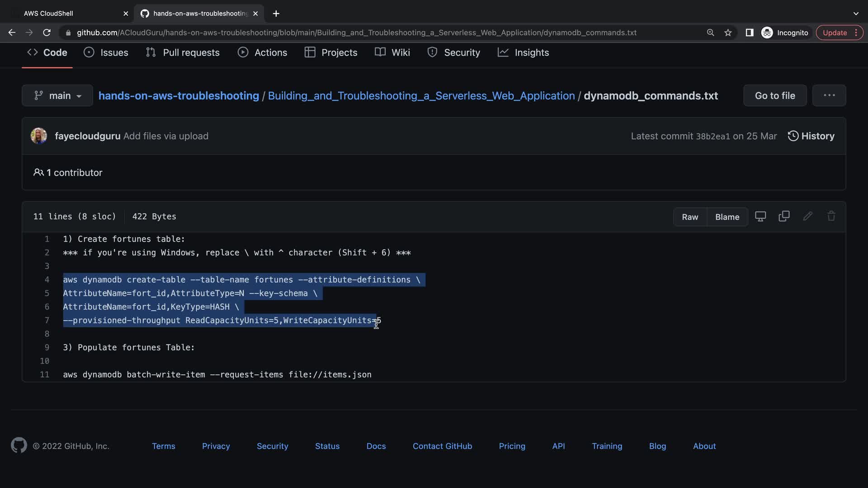Click the pencil edit file icon
868x488 pixels.
tap(807, 216)
